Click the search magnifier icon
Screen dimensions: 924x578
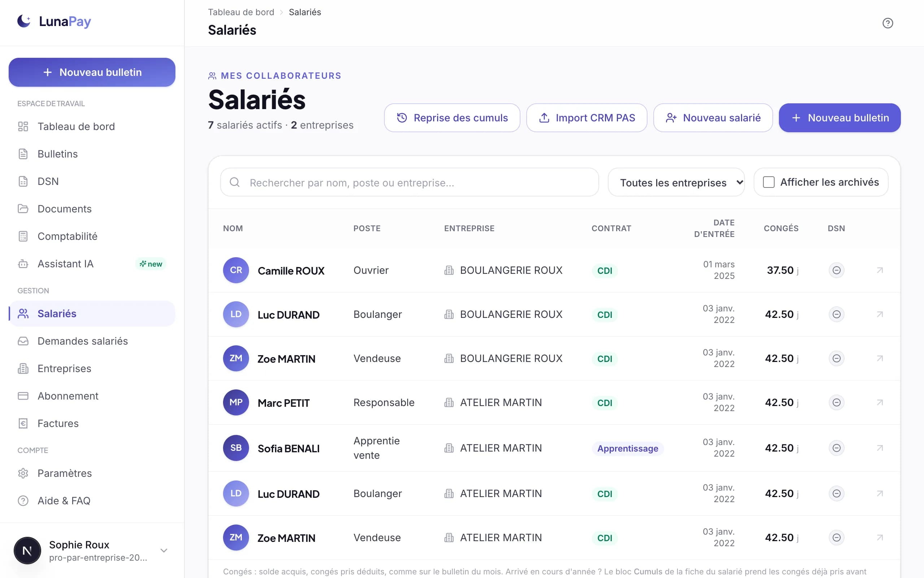[x=235, y=182]
